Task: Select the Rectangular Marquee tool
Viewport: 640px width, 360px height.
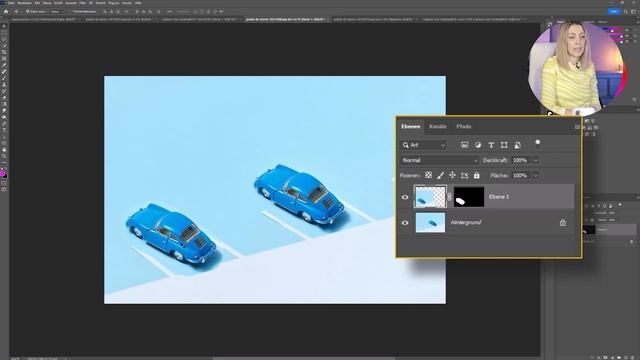Action: [x=4, y=32]
